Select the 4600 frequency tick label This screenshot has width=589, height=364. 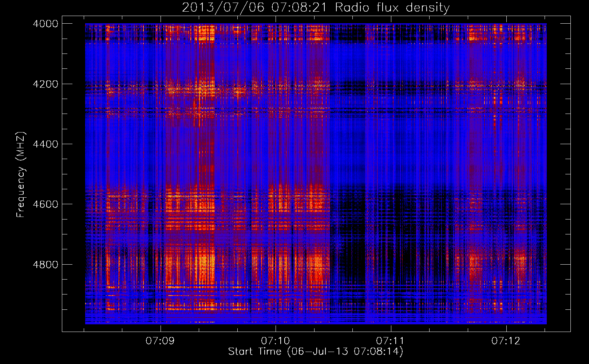point(46,204)
